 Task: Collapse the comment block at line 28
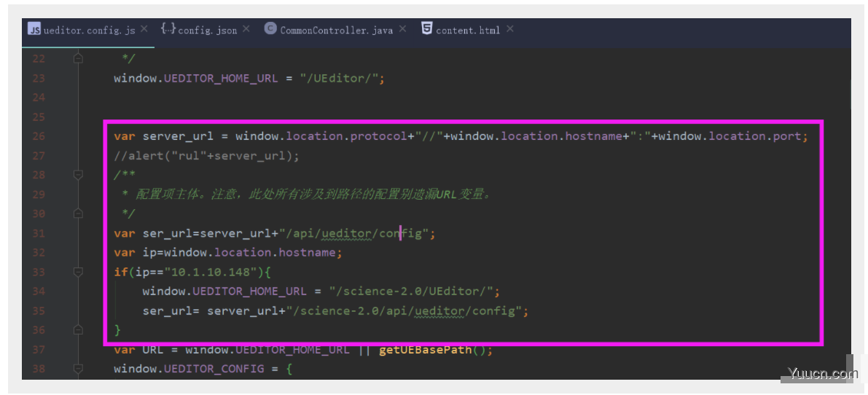[78, 175]
